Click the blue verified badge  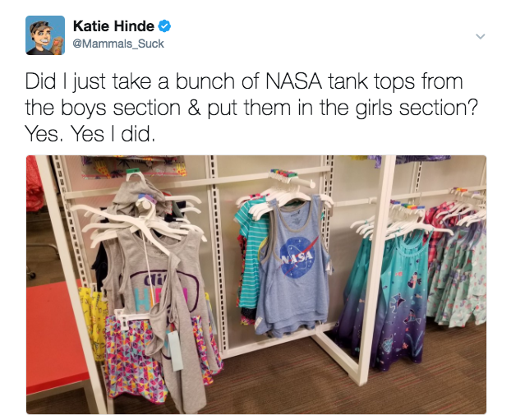coord(164,27)
